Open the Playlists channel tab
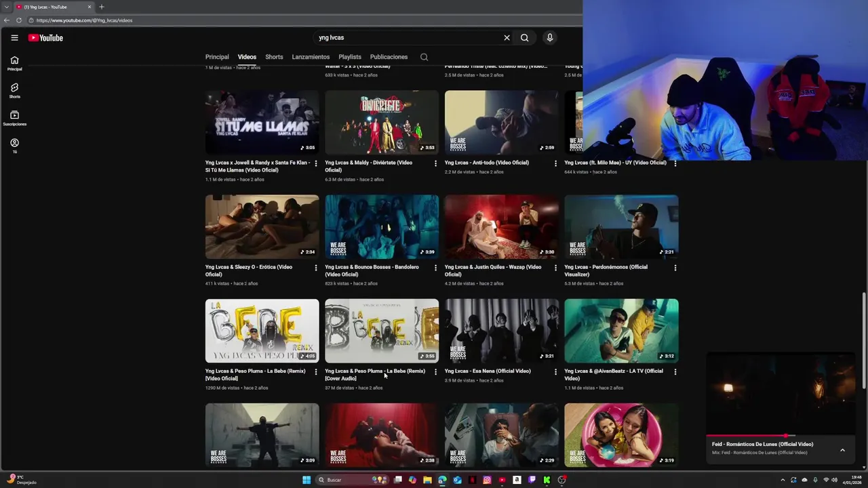 pos(350,57)
